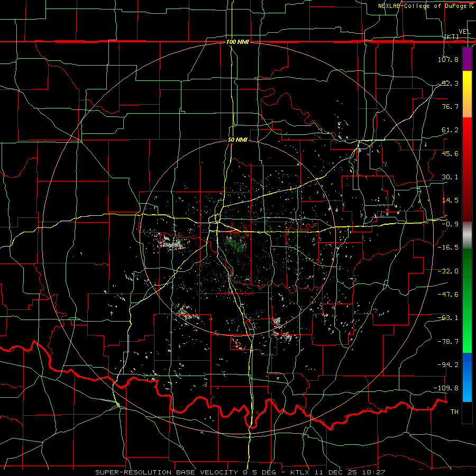Click the Super-Resolution Base Velocity KTLX caption

[240, 472]
